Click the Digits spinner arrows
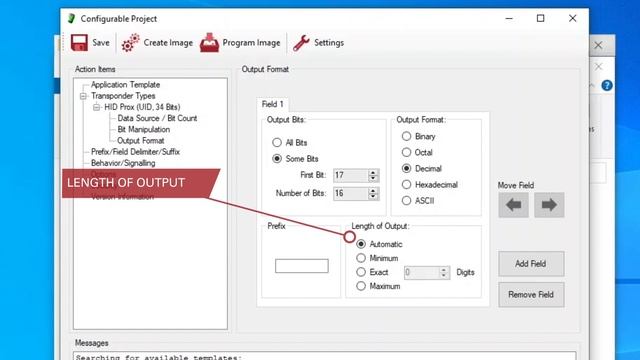The width and height of the screenshot is (640, 360). (x=444, y=273)
